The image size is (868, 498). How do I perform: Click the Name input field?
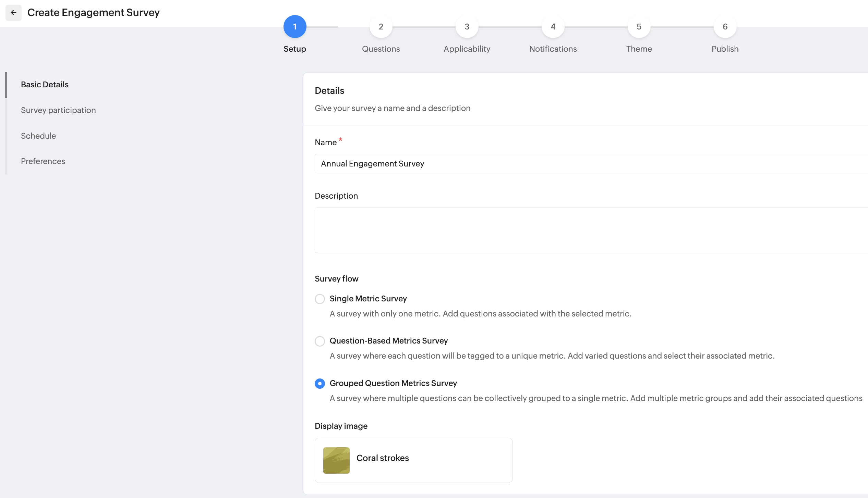(591, 164)
